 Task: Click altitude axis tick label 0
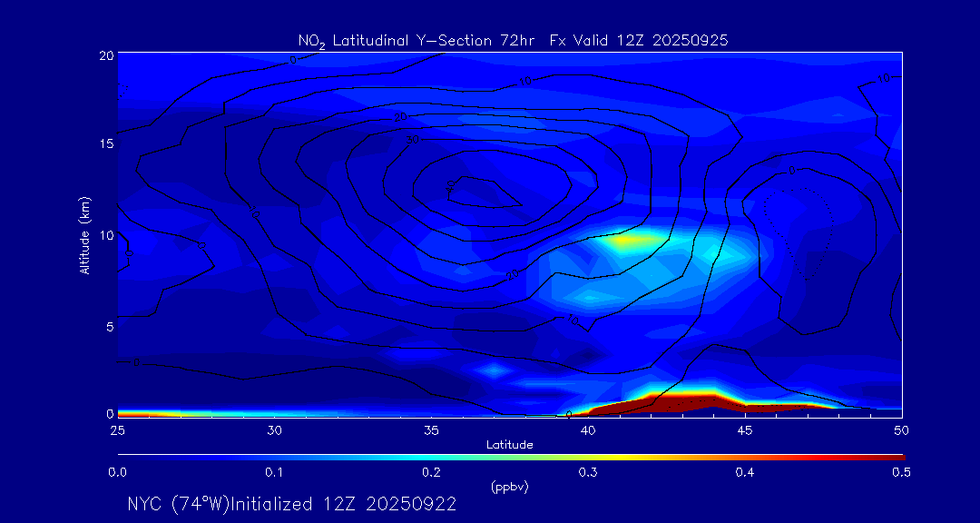tap(110, 413)
